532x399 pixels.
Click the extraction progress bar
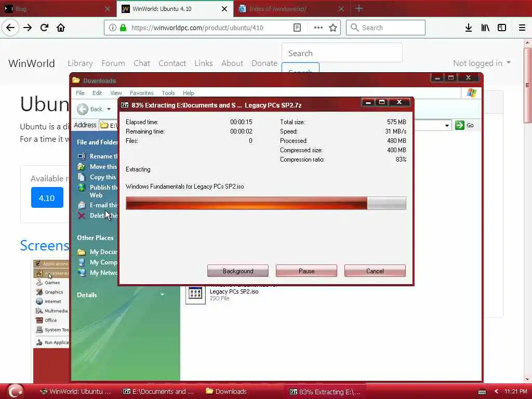(x=265, y=203)
